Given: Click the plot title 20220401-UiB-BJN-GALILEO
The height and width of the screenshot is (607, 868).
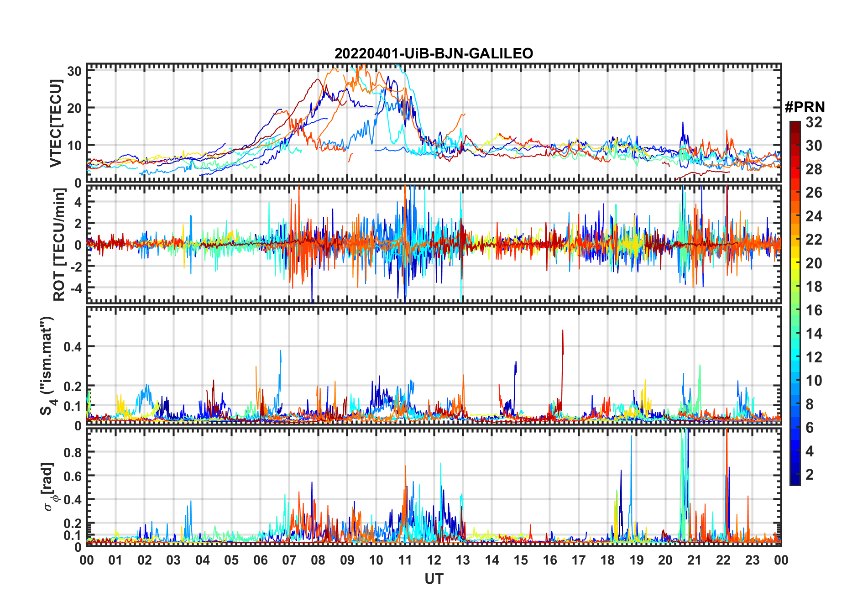Looking at the screenshot, I should pyautogui.click(x=434, y=53).
